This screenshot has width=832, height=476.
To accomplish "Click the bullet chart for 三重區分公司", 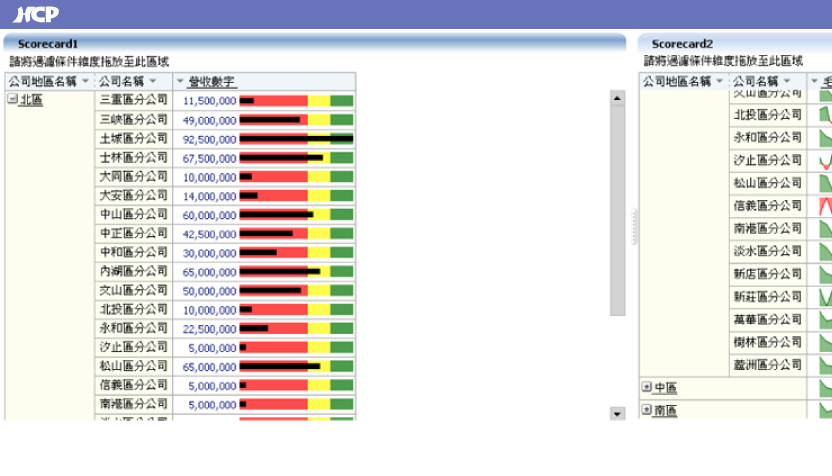I will 296,101.
